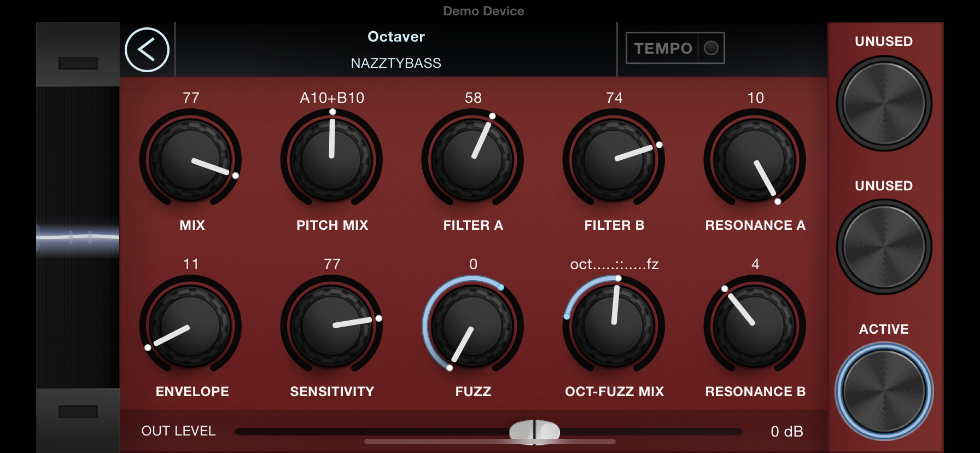Click the NAZZTYBASS preset name
The width and height of the screenshot is (980, 453).
(396, 63)
